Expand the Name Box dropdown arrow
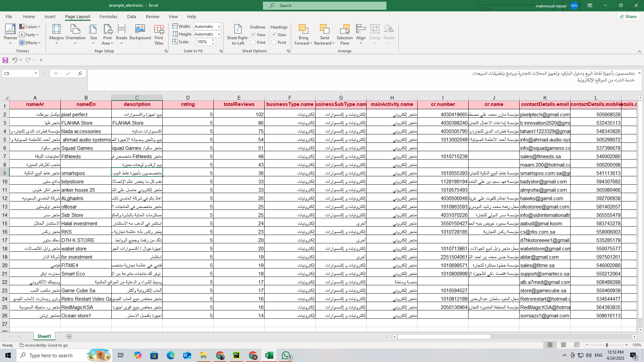 point(36,73)
